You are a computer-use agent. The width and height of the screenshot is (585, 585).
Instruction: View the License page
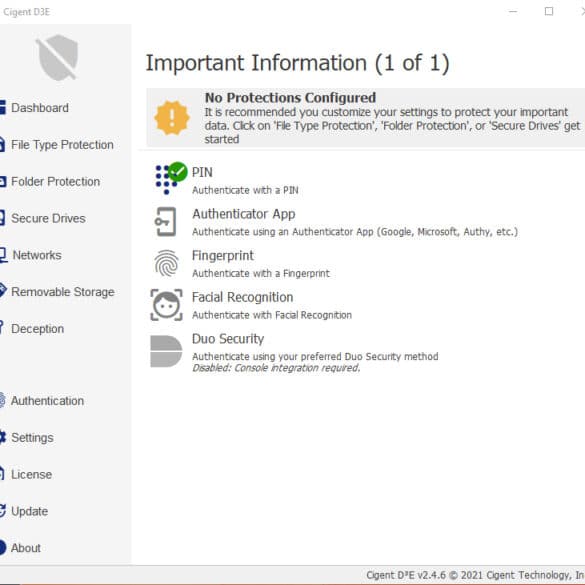(31, 475)
